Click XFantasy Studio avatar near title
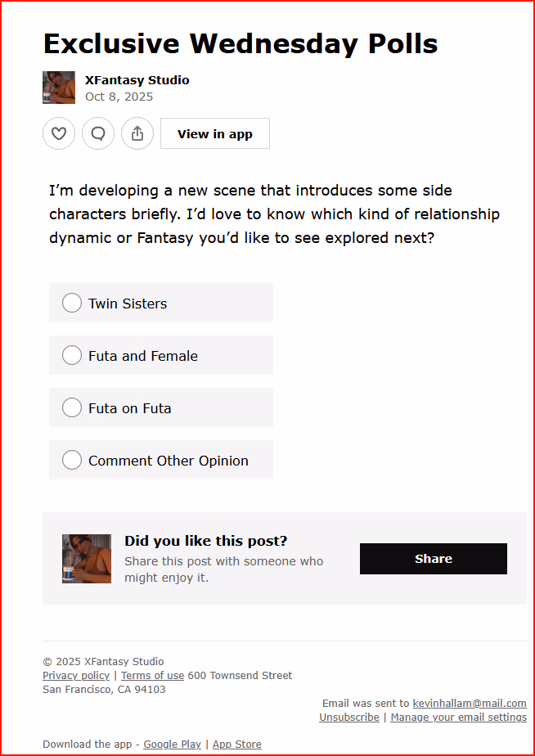The image size is (535, 756). coord(59,88)
